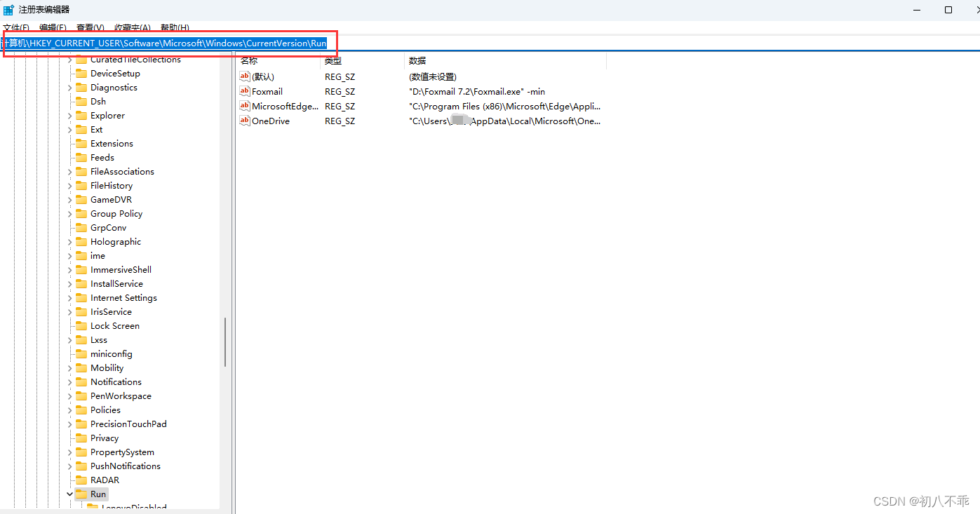The height and width of the screenshot is (514, 980).
Task: Maximize the Registry Editor window
Action: [948, 10]
